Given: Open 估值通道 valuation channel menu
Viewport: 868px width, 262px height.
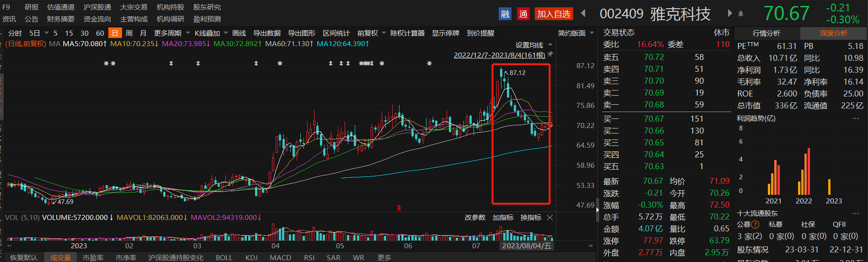Looking at the screenshot, I should [x=61, y=7].
